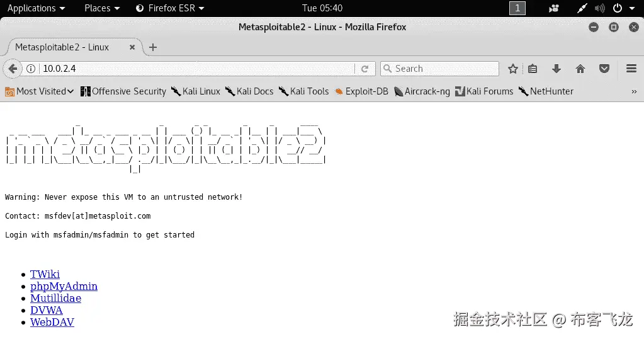Screen dimensions: 644x339
Task: Close the Firefox window
Action: pos(634,27)
